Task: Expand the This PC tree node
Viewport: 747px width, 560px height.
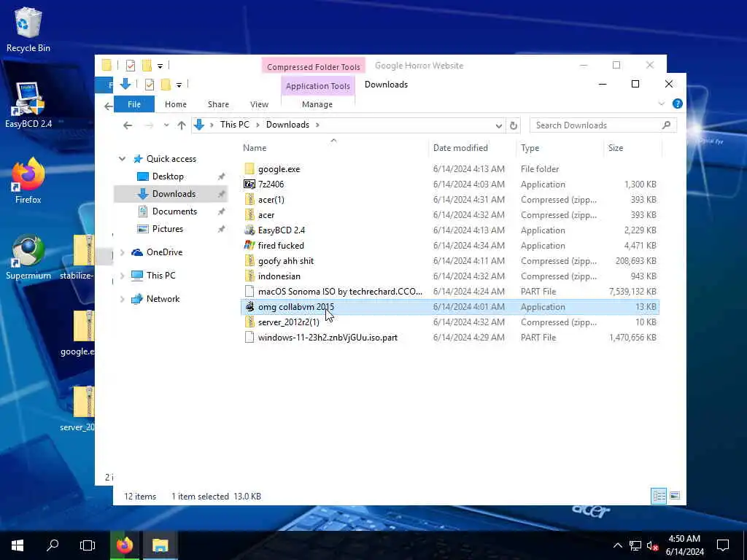Action: (123, 276)
